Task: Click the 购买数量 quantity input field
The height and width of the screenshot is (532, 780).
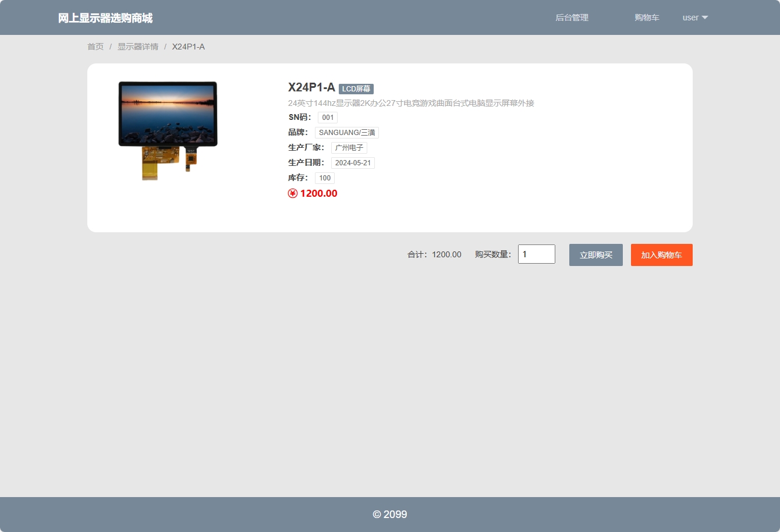Action: pos(536,254)
